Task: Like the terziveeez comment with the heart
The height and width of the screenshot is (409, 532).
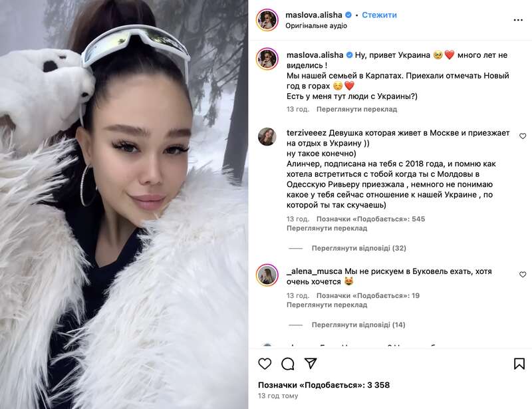Action: pos(523,136)
